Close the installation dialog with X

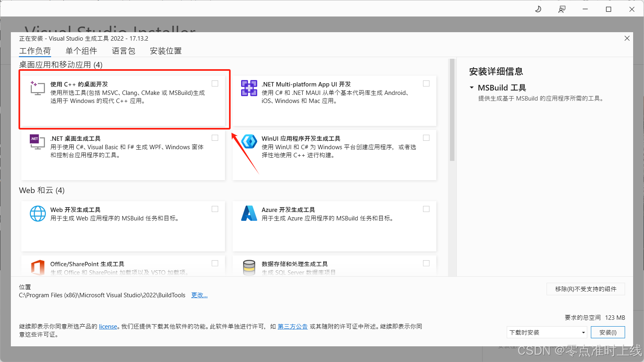pos(627,38)
